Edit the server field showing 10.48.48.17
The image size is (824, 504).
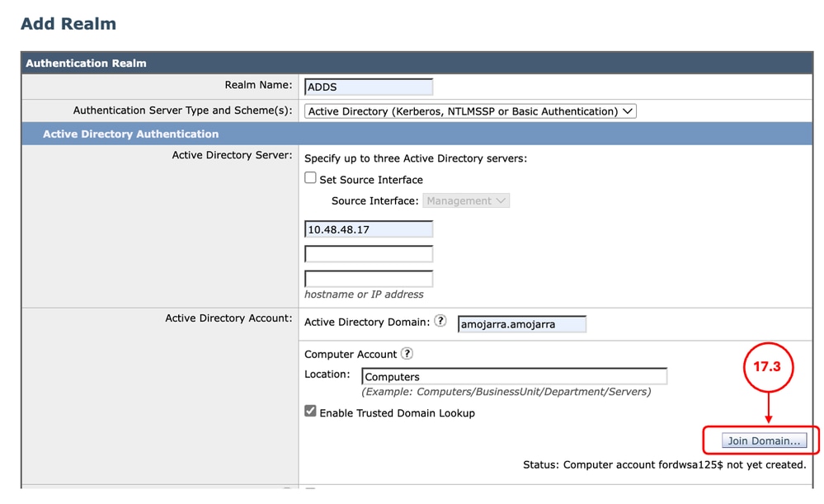tap(369, 228)
